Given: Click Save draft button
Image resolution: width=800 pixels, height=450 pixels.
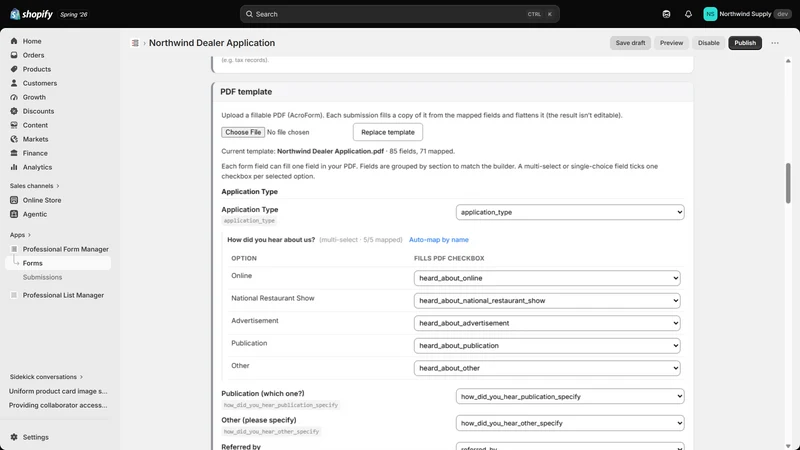Looking at the screenshot, I should pyautogui.click(x=630, y=43).
